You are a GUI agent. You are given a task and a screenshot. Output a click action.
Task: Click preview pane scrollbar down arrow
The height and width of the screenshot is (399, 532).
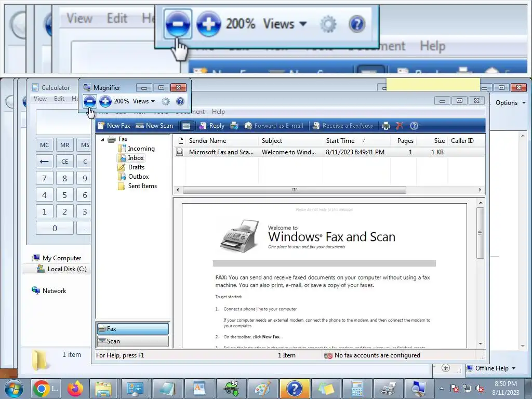(481, 344)
